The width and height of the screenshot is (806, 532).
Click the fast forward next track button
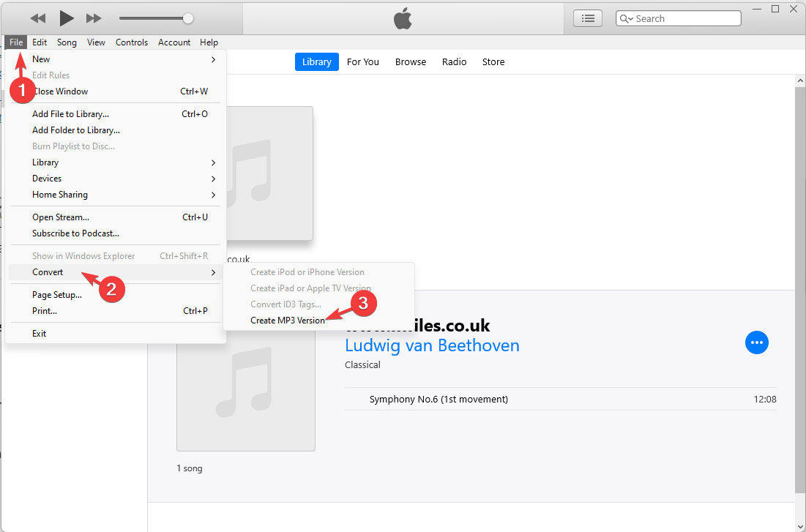pyautogui.click(x=94, y=18)
